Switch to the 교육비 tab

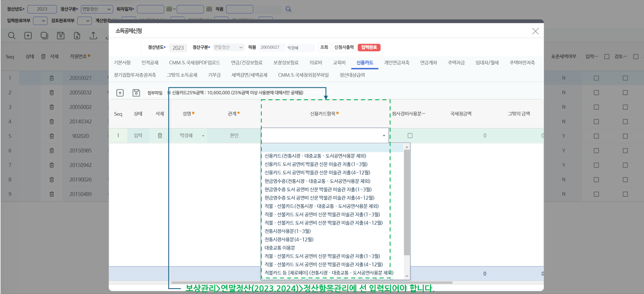(339, 62)
